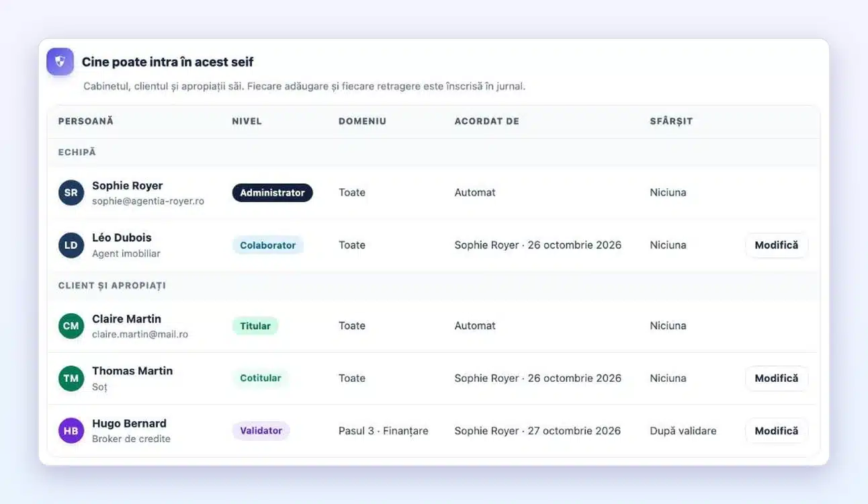Click Thomas Martin's TM avatar
The height and width of the screenshot is (504, 868).
[71, 378]
